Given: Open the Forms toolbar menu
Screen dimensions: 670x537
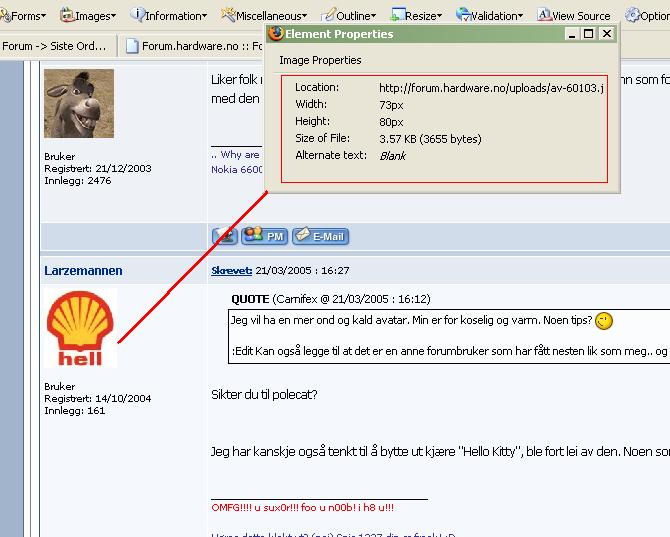Looking at the screenshot, I should tap(24, 16).
